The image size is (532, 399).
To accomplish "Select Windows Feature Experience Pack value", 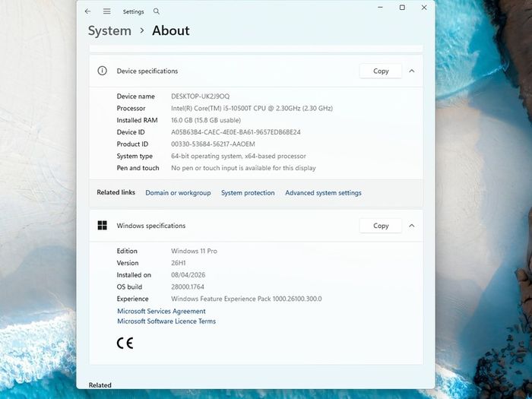I will [x=246, y=299].
